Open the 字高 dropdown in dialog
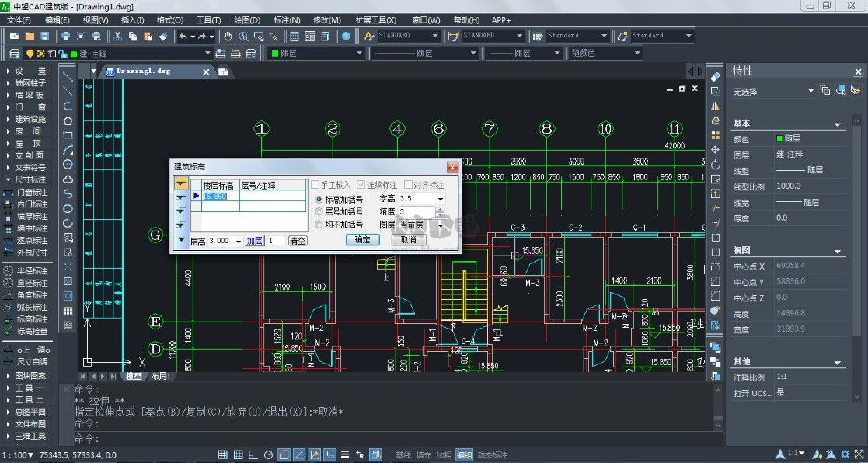Image resolution: width=868 pixels, height=463 pixels. tap(440, 200)
